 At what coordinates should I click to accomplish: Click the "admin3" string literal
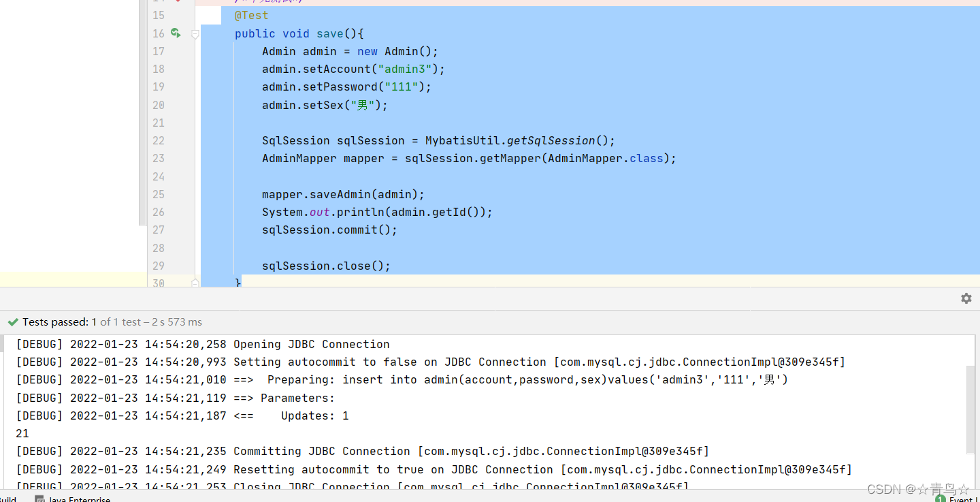pyautogui.click(x=405, y=69)
